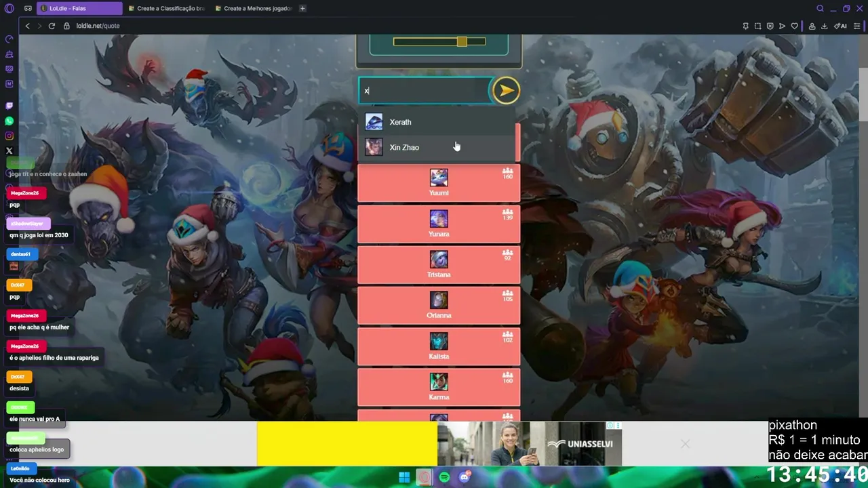This screenshot has height=488, width=868.
Task: Go back to the previous page
Action: coord(27,26)
